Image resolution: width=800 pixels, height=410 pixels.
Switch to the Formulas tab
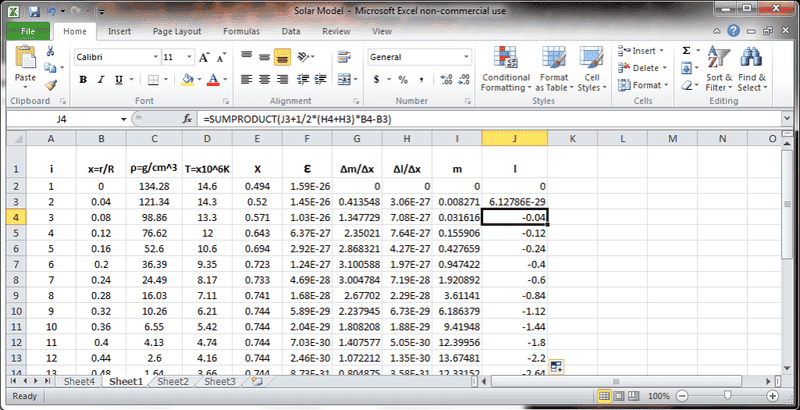coord(241,31)
